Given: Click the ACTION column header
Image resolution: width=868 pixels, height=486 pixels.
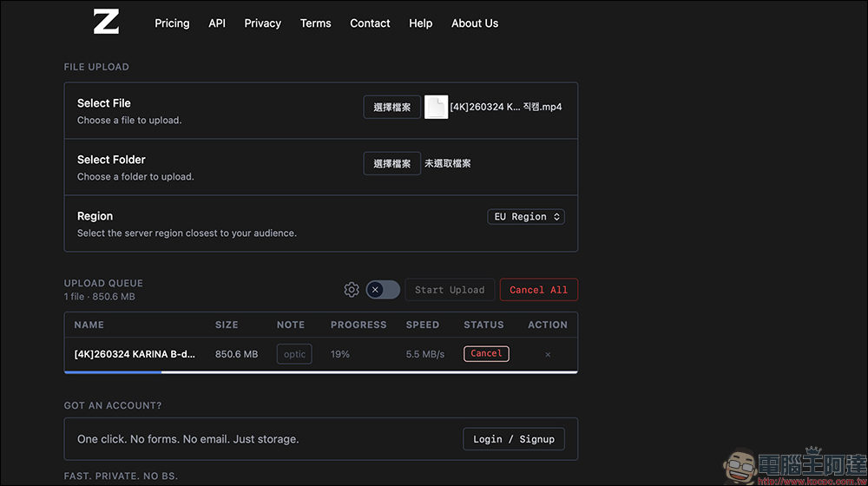Looking at the screenshot, I should (548, 325).
